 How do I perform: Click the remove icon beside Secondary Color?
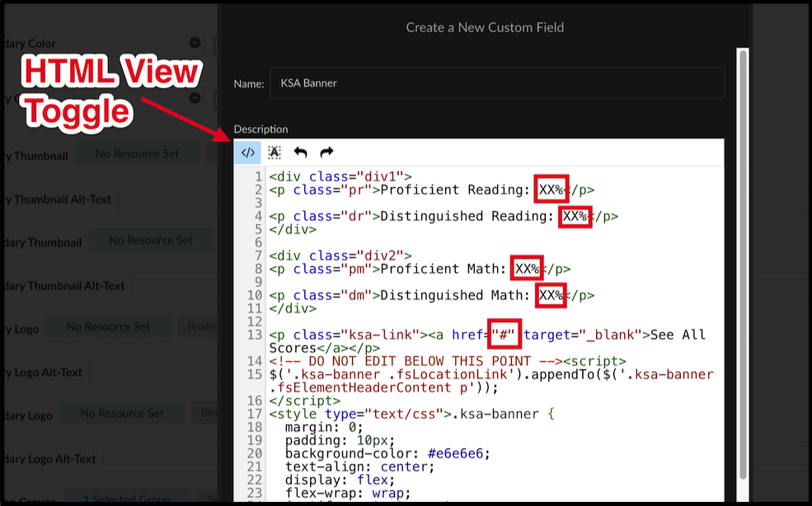click(195, 43)
